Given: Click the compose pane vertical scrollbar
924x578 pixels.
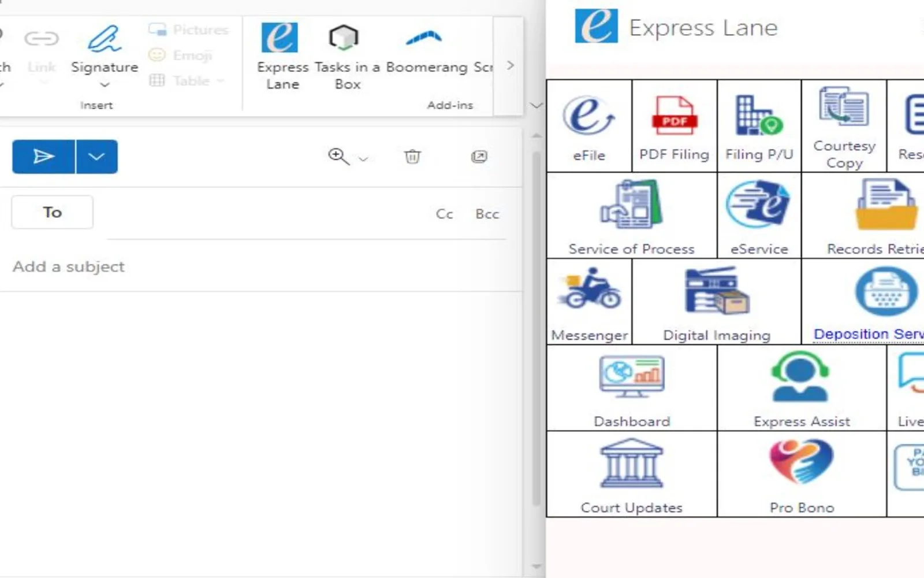Looking at the screenshot, I should coord(536,329).
